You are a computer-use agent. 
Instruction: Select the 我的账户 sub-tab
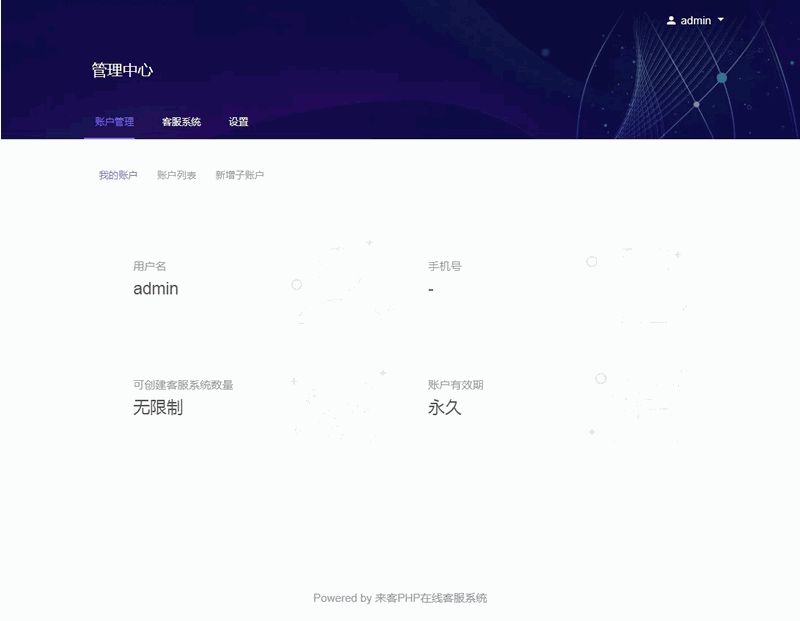(117, 176)
